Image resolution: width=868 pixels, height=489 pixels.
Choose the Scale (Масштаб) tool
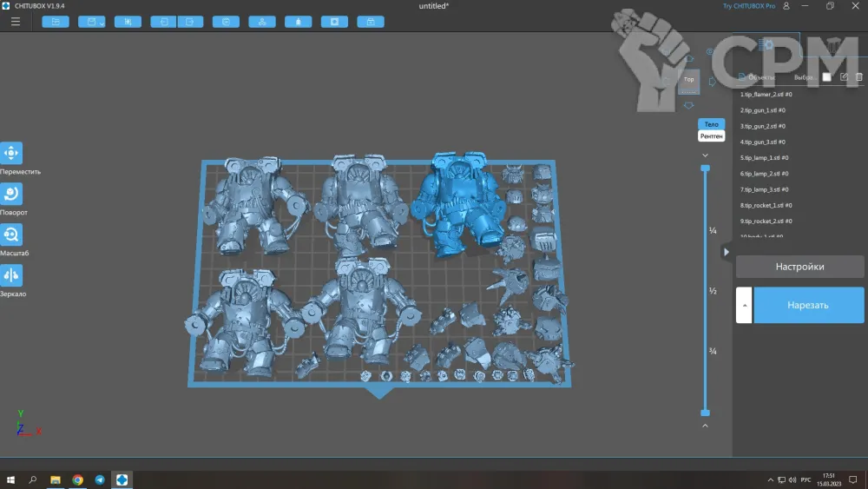click(x=11, y=235)
